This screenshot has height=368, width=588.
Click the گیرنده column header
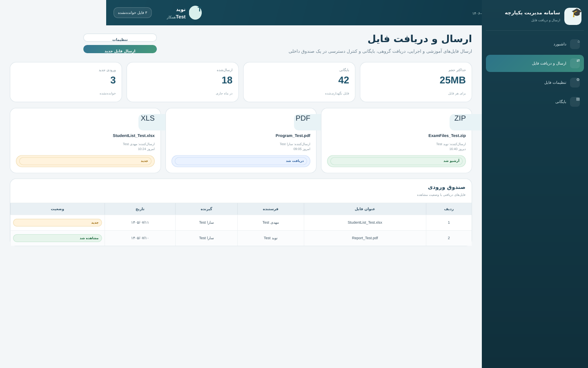click(207, 209)
